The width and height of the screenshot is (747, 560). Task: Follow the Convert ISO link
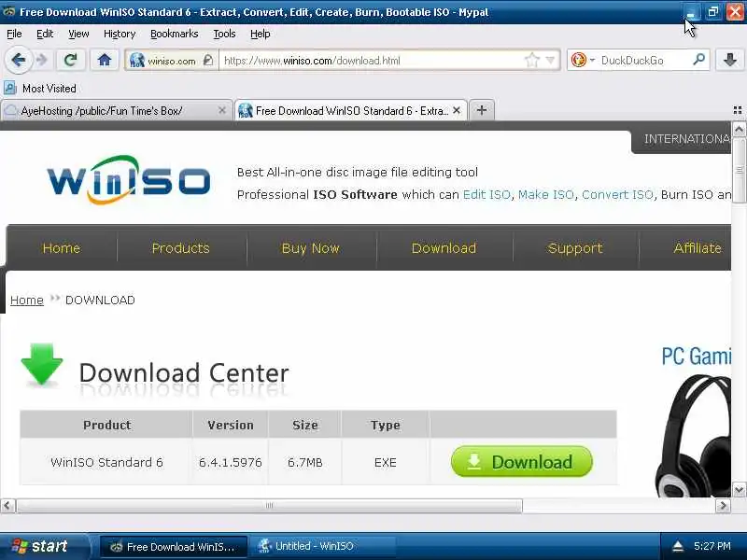point(617,195)
